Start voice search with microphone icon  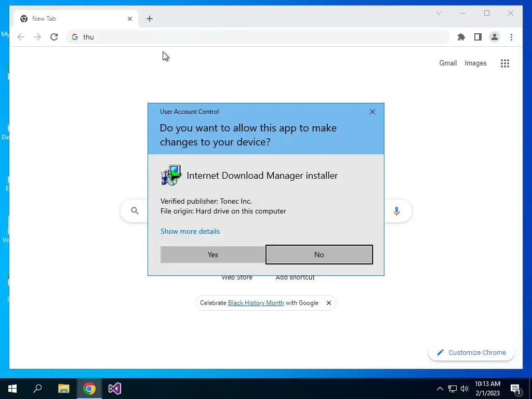(x=396, y=211)
